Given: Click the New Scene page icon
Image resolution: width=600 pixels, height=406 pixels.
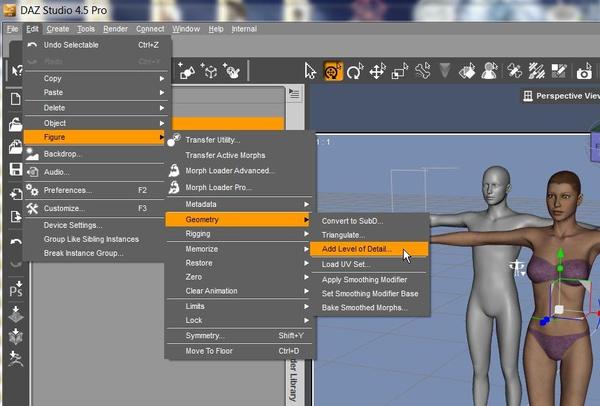Looking at the screenshot, I should click(16, 99).
